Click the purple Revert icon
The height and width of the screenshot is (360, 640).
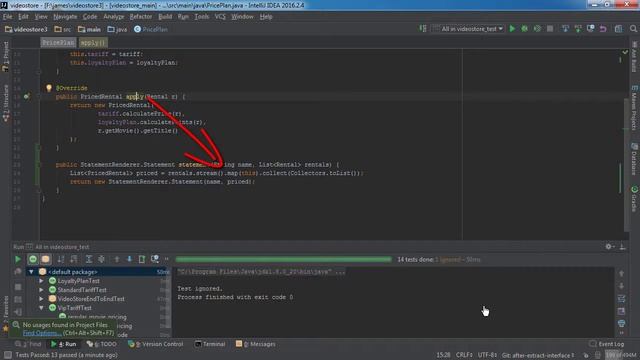tap(603, 29)
